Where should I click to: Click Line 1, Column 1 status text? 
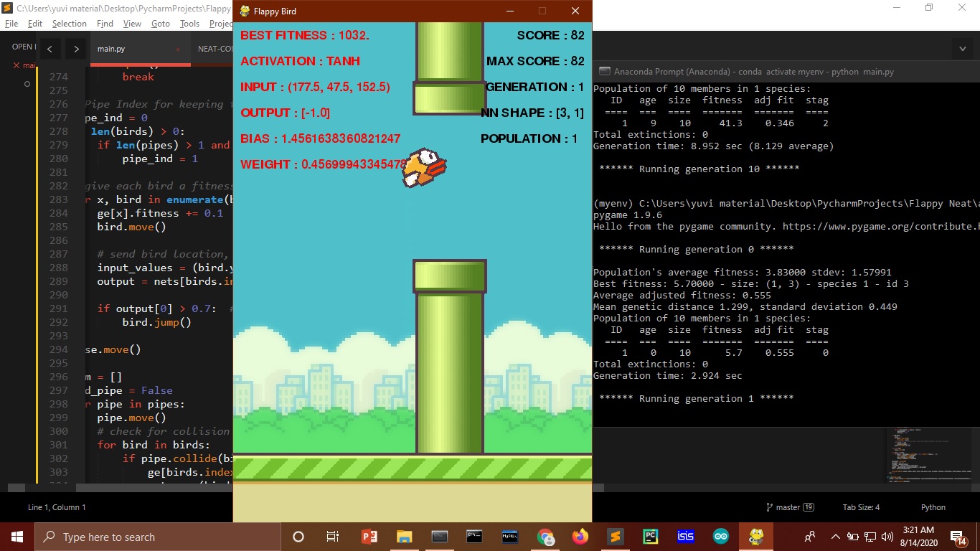click(57, 507)
